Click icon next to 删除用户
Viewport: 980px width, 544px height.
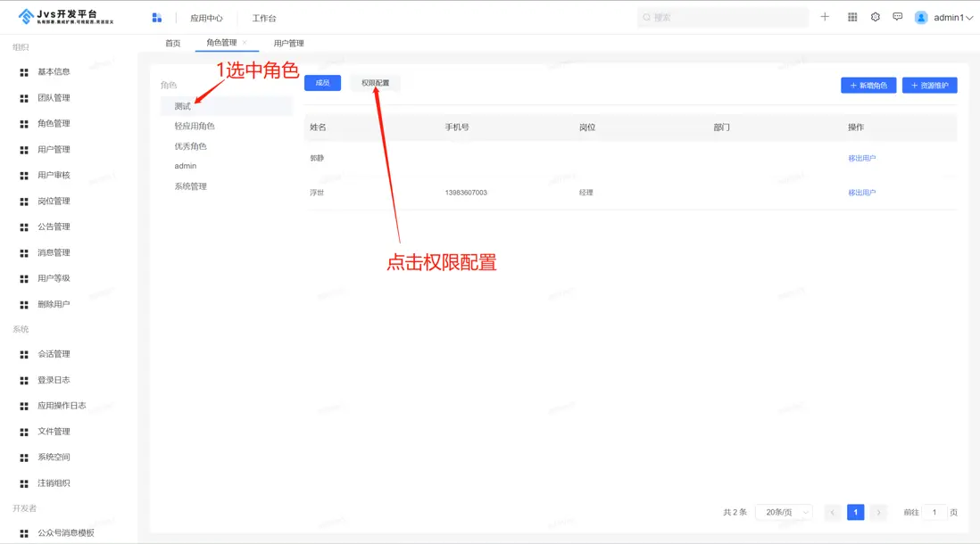pos(24,305)
